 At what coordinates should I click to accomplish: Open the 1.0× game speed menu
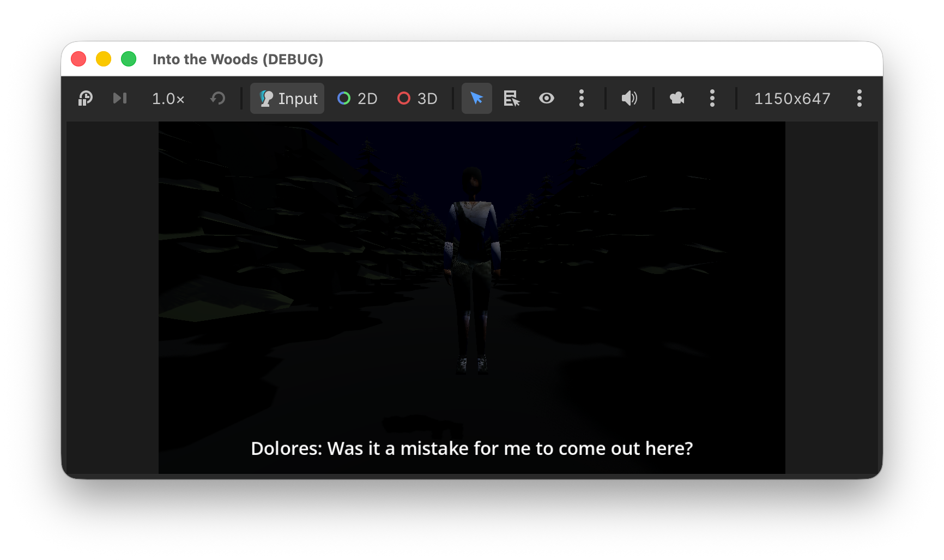coord(168,99)
